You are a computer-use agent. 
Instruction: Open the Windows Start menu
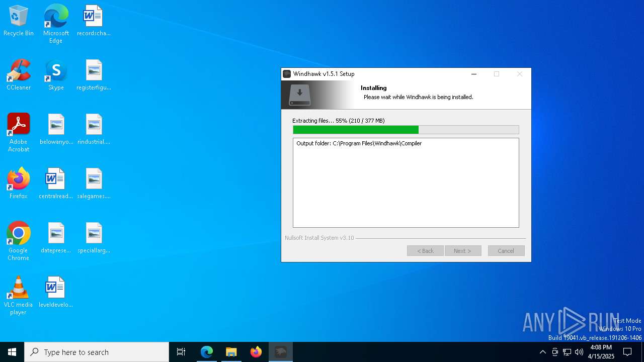12,352
